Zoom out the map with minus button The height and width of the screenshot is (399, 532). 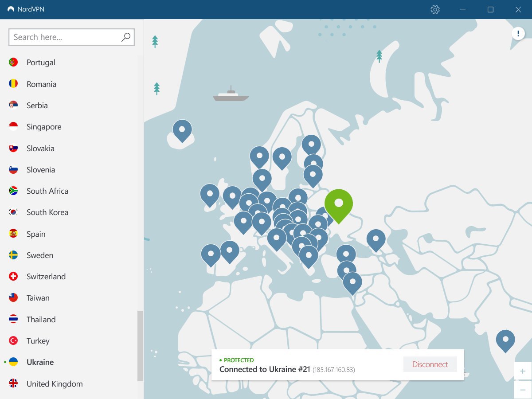[x=523, y=390]
